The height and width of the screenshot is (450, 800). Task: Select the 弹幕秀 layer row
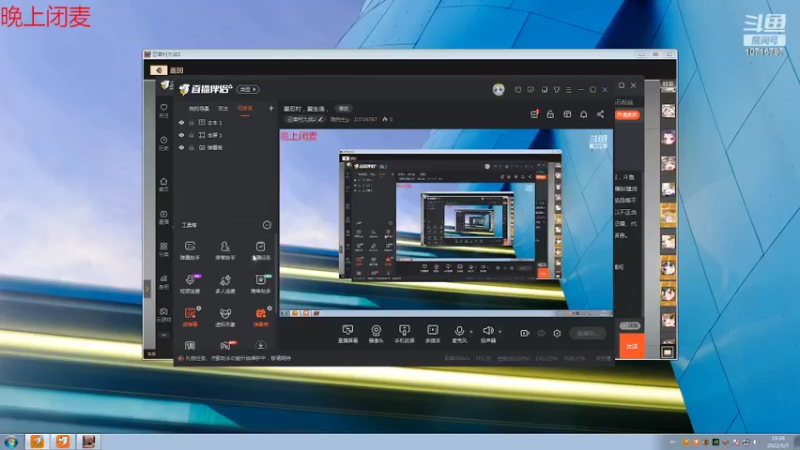pyautogui.click(x=226, y=147)
